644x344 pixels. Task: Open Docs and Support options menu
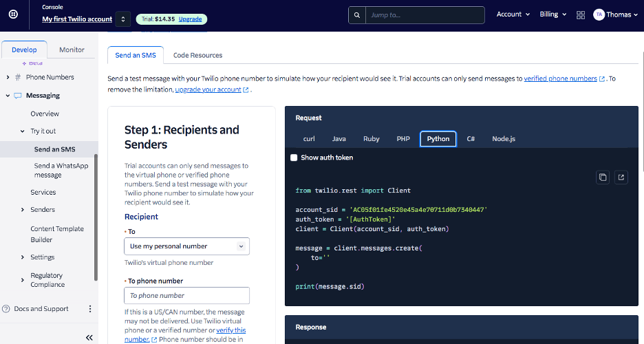pyautogui.click(x=89, y=309)
